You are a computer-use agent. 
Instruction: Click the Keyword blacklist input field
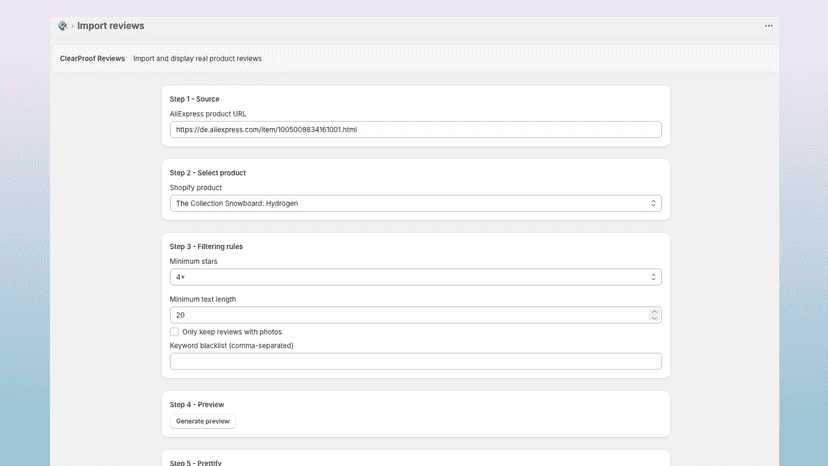(416, 361)
